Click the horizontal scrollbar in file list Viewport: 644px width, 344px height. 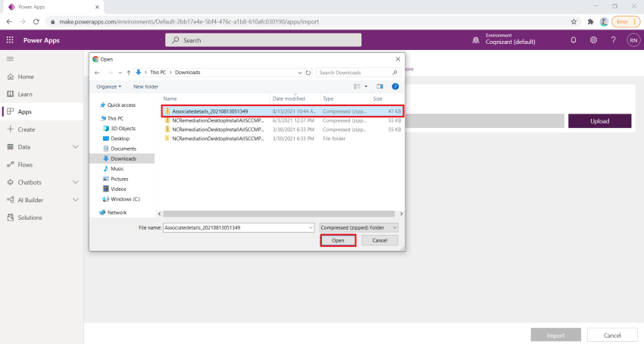click(x=279, y=214)
